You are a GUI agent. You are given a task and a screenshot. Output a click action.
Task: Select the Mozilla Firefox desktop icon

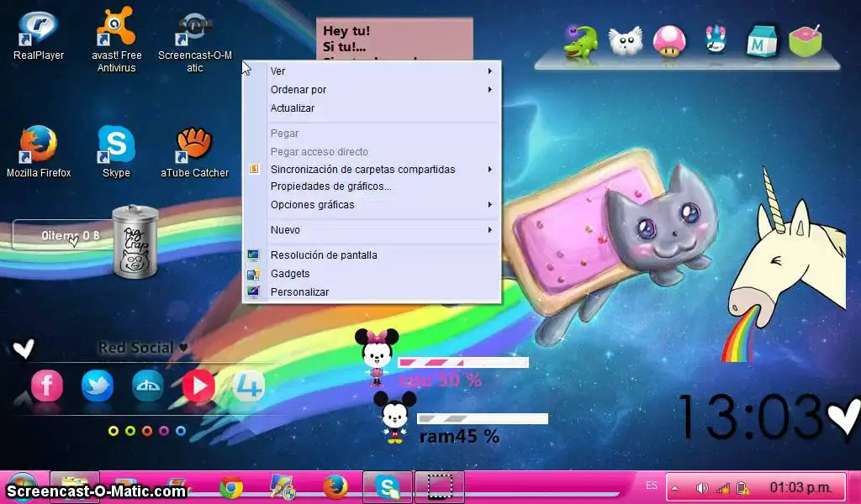[x=39, y=152]
